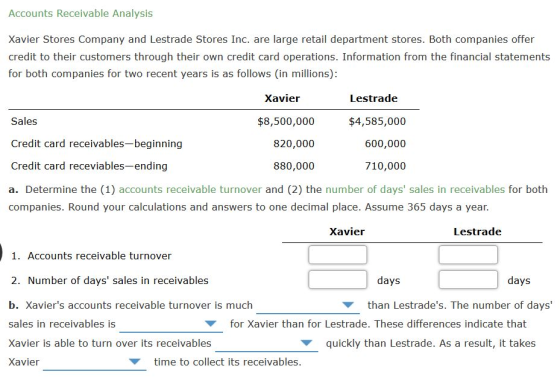
Task: Click the Sales row label
Action: [24, 121]
